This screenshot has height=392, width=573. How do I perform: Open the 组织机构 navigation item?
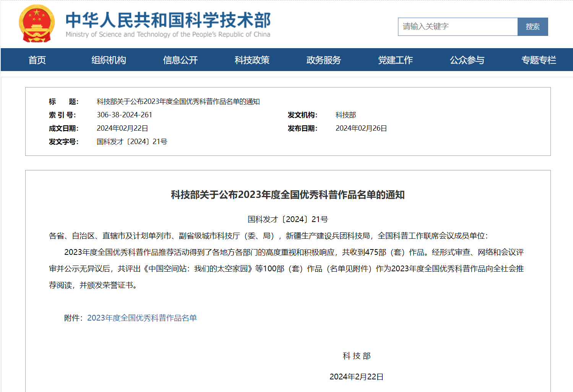coord(109,60)
